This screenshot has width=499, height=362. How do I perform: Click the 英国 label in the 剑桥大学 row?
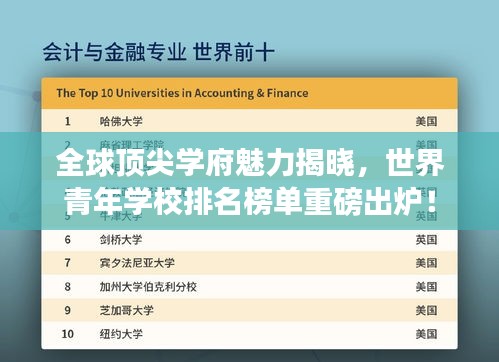[426, 239]
